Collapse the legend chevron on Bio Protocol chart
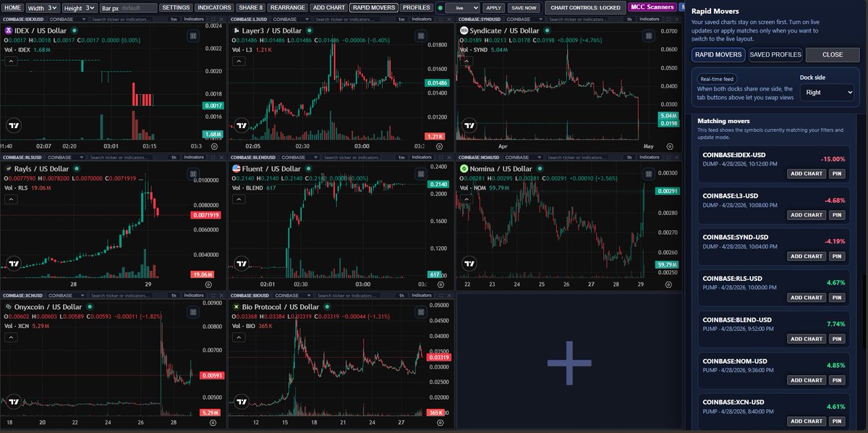868x433 pixels. click(239, 338)
